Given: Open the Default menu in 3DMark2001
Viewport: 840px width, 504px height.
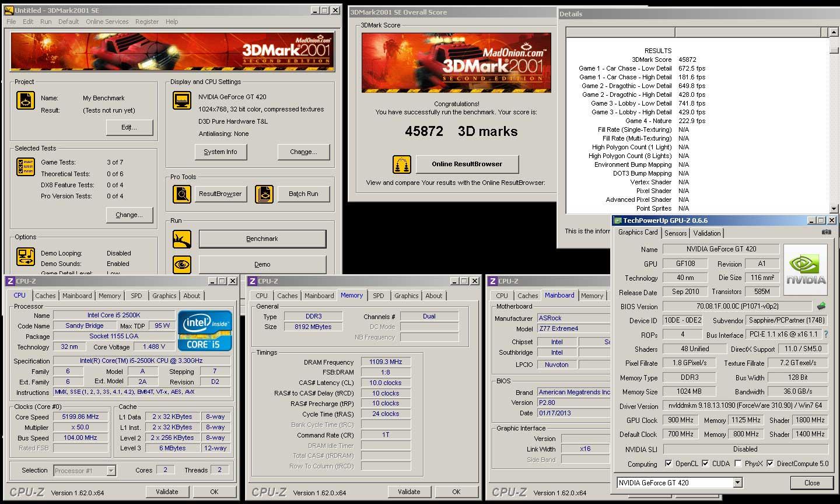Looking at the screenshot, I should 68,22.
